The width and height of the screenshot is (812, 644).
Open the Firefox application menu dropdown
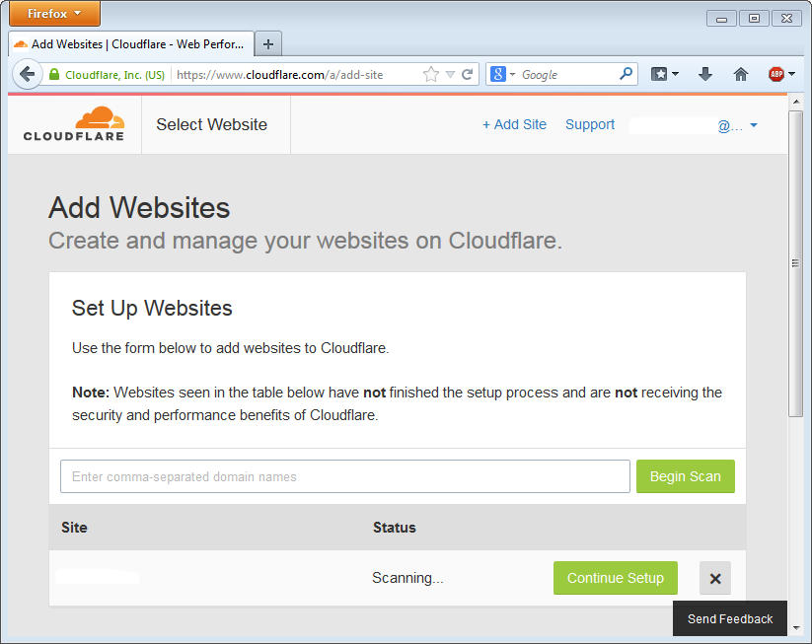pos(54,14)
